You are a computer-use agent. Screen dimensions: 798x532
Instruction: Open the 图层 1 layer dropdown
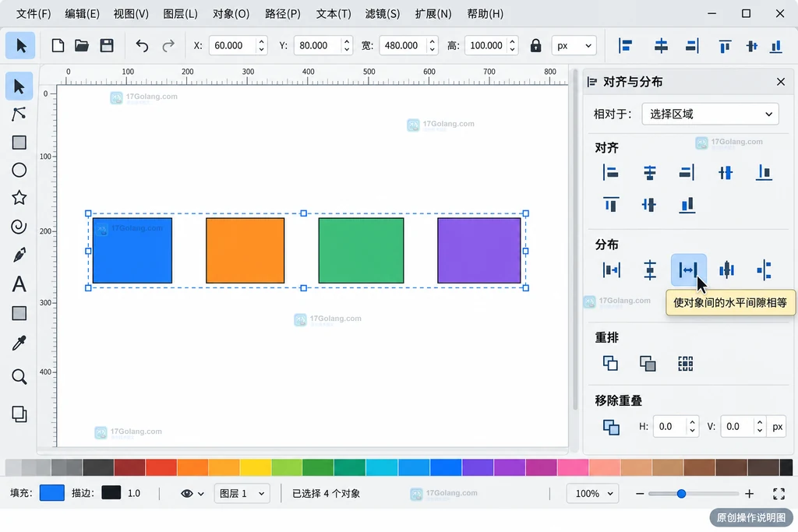(x=242, y=493)
